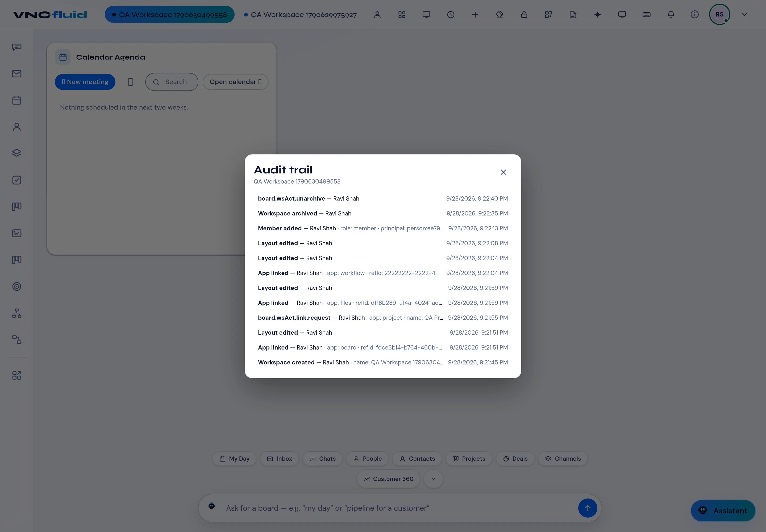766x532 pixels.
Task: Select the Chats chip
Action: click(x=322, y=459)
